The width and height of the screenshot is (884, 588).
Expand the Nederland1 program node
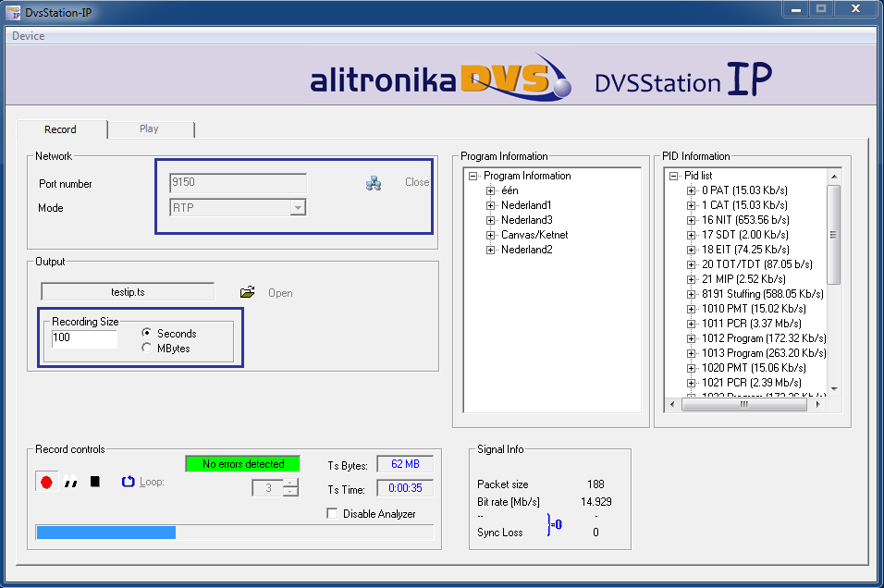click(x=491, y=205)
